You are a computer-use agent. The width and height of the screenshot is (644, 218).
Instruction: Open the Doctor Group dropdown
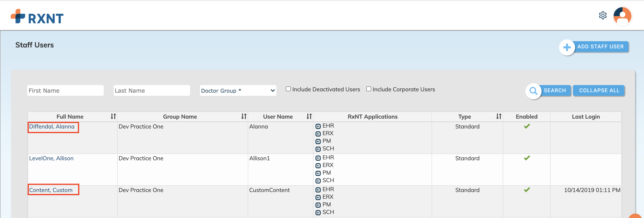[x=238, y=90]
